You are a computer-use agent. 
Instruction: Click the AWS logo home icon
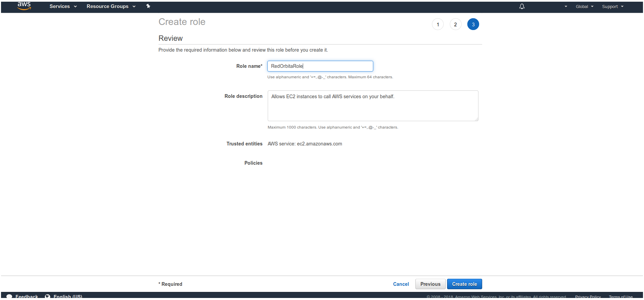[x=24, y=6]
